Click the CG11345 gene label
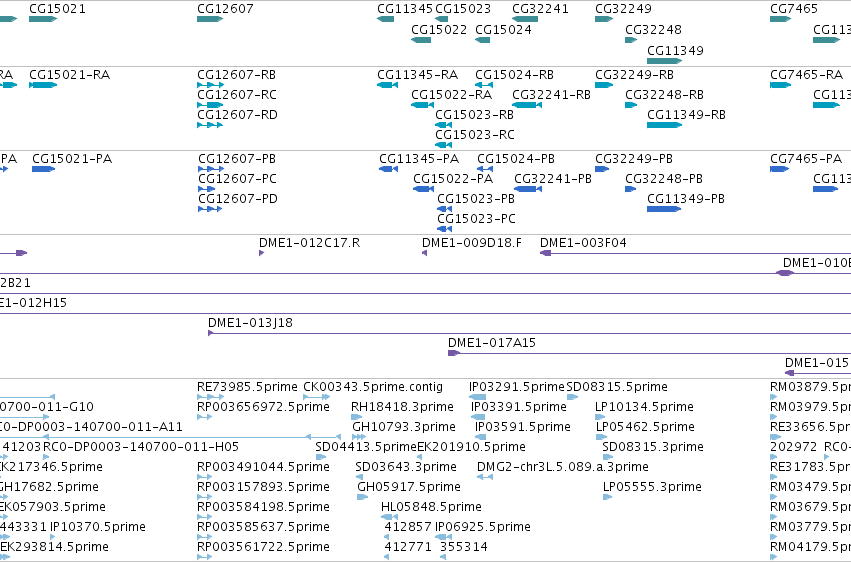The height and width of the screenshot is (562, 851). [405, 9]
